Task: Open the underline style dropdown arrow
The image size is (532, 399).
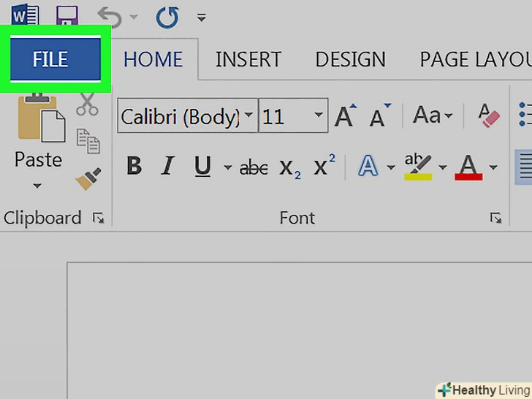Action: (x=228, y=167)
